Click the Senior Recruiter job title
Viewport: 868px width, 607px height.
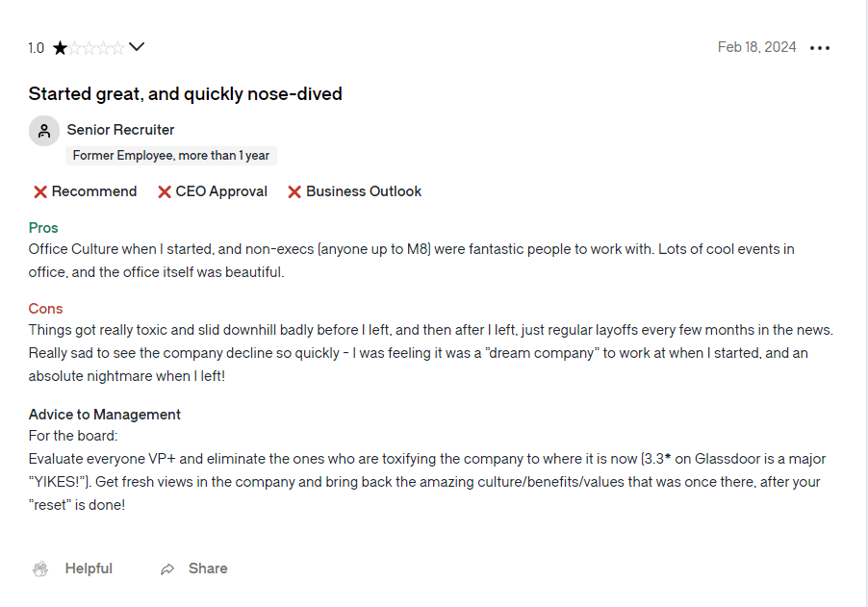coord(120,130)
